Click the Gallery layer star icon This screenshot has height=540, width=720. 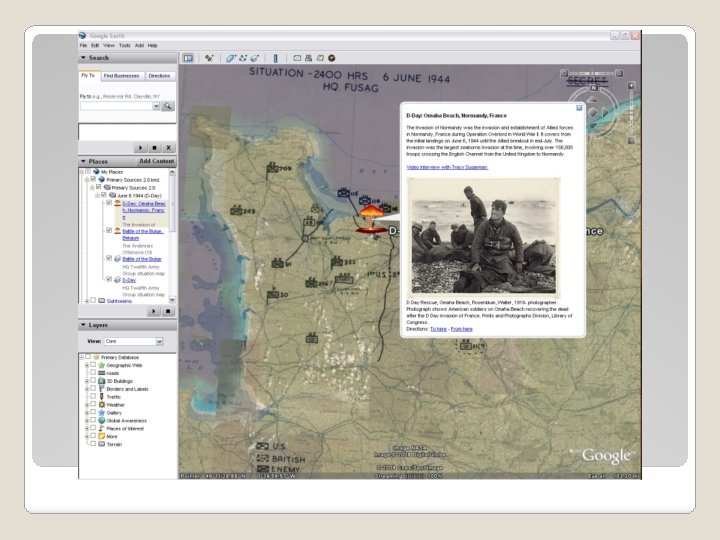pyautogui.click(x=102, y=412)
